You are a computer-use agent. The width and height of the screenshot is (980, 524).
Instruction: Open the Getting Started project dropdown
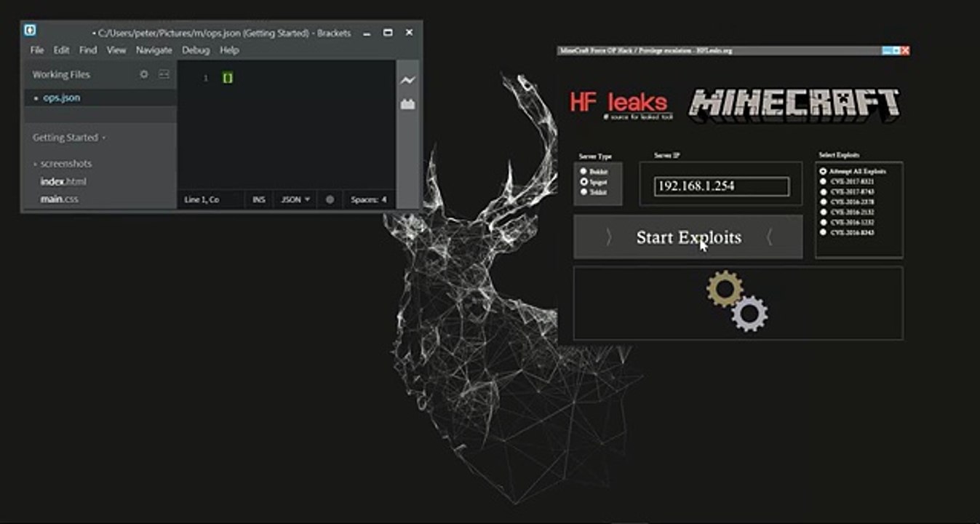pos(69,138)
